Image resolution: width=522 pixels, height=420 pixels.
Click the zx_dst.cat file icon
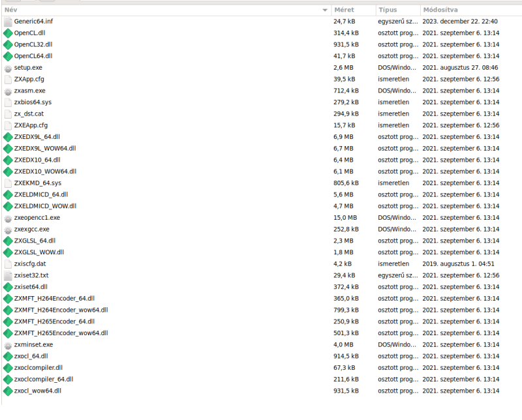click(8, 114)
